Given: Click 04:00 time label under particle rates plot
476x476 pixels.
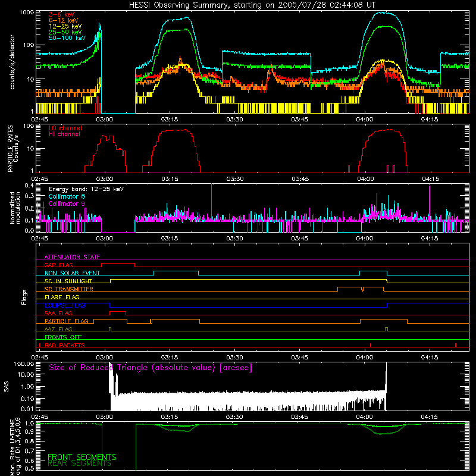Looking at the screenshot, I should click(365, 179).
